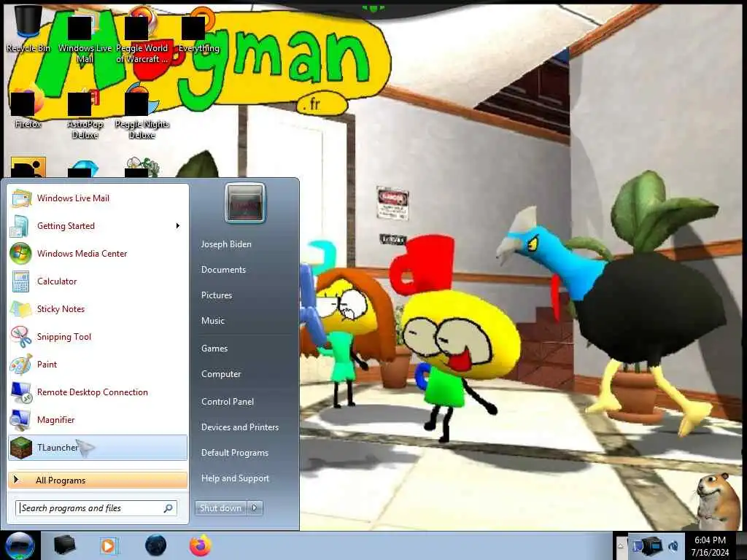Open the black folder icon on taskbar
This screenshot has width=747, height=560.
coord(64,545)
